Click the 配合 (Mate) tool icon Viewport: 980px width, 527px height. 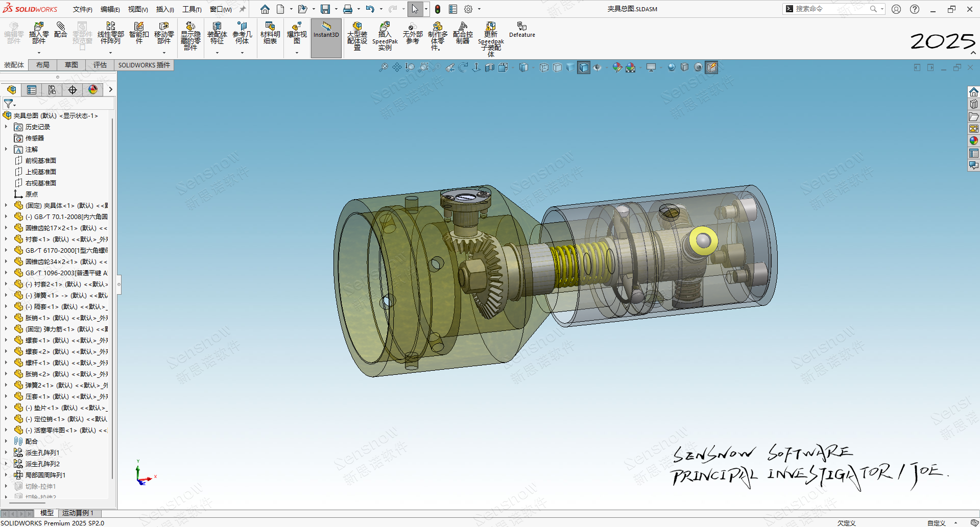[61, 30]
